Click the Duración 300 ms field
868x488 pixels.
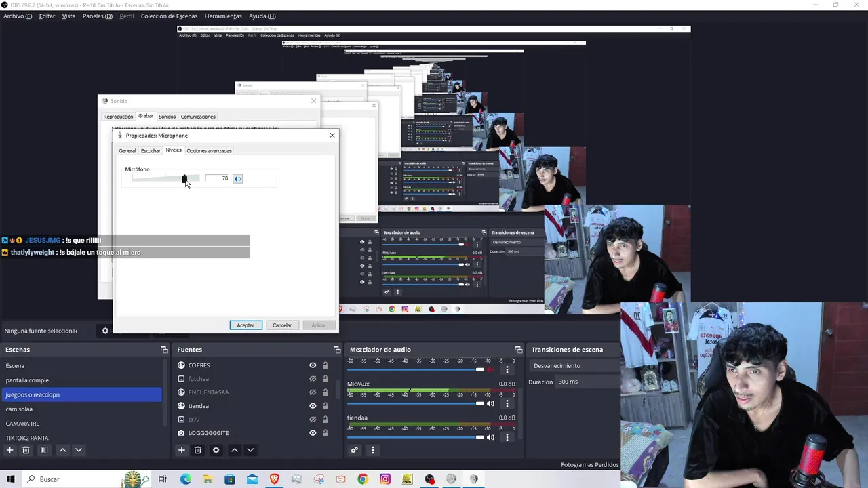pyautogui.click(x=587, y=382)
